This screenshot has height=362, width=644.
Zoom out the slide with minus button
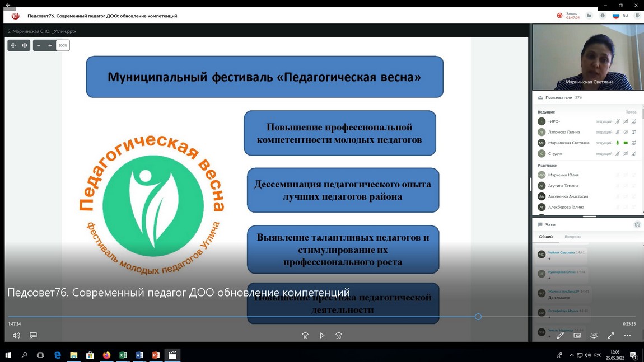click(x=39, y=45)
